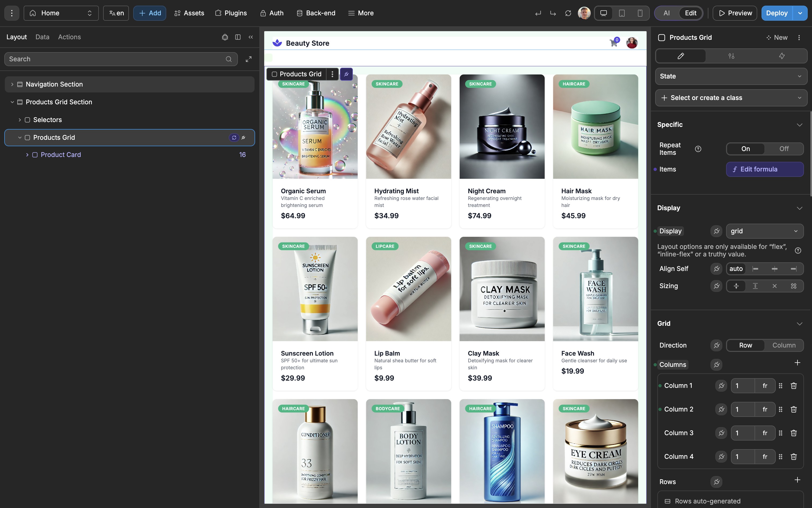Expand the Product Card tree item

[27, 155]
